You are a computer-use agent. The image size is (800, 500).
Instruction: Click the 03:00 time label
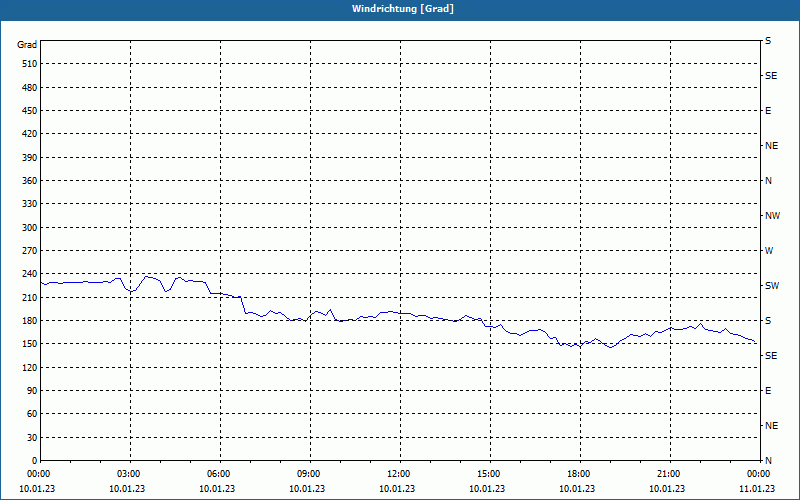pos(129,474)
